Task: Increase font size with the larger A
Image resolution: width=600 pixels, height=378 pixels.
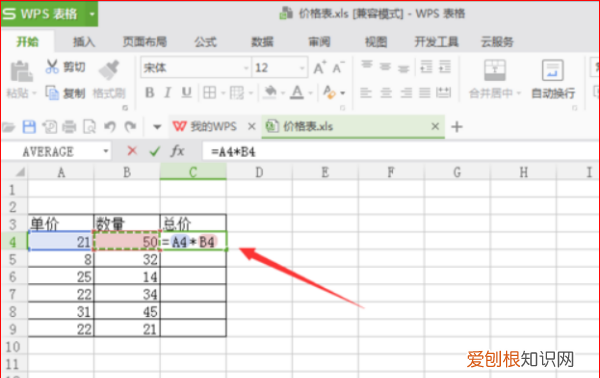Action: (x=320, y=68)
